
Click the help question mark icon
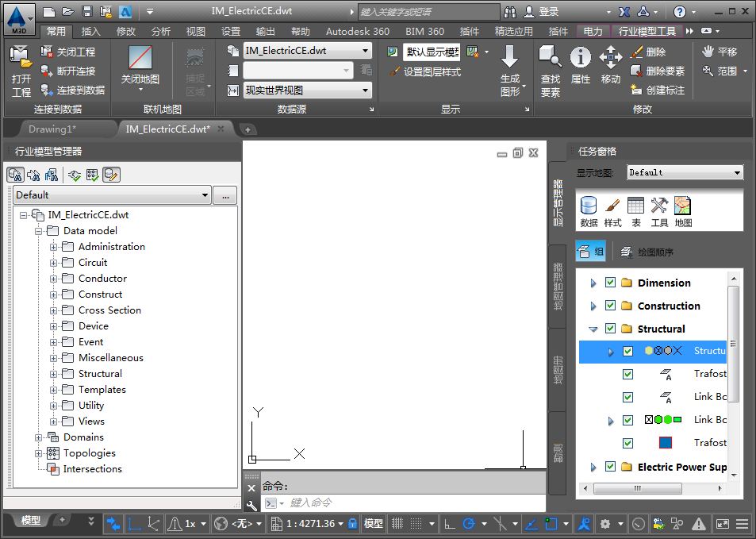click(679, 12)
